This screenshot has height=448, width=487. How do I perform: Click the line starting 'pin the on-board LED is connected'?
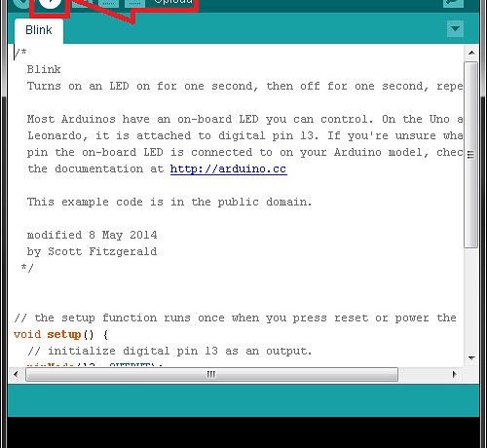[x=245, y=153]
